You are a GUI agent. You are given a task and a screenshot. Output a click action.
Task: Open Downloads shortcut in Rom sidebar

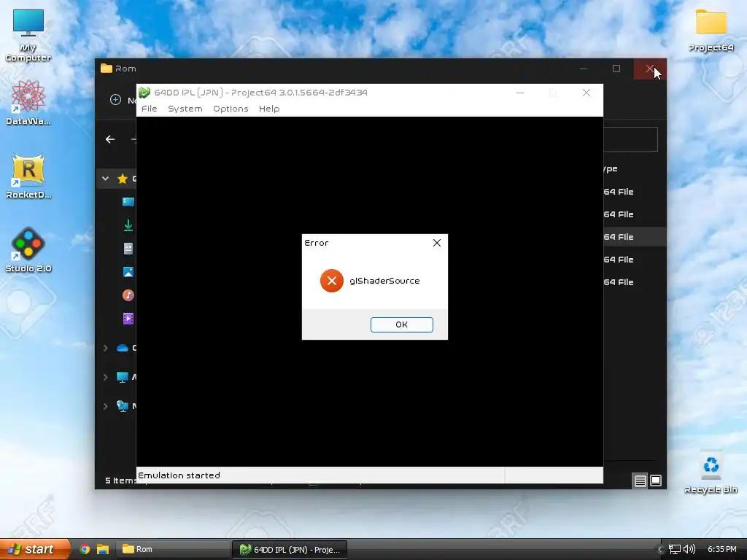click(x=128, y=225)
